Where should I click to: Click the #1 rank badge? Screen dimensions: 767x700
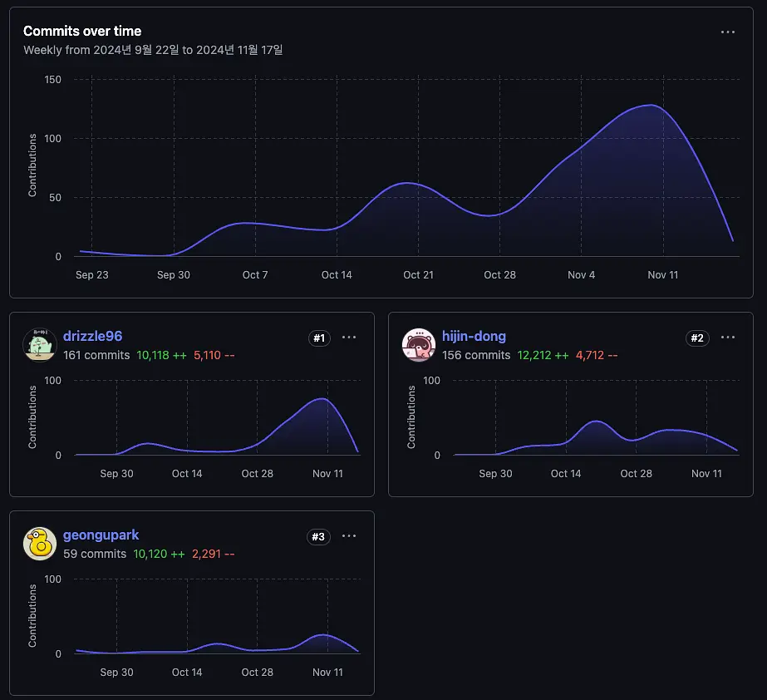(319, 338)
